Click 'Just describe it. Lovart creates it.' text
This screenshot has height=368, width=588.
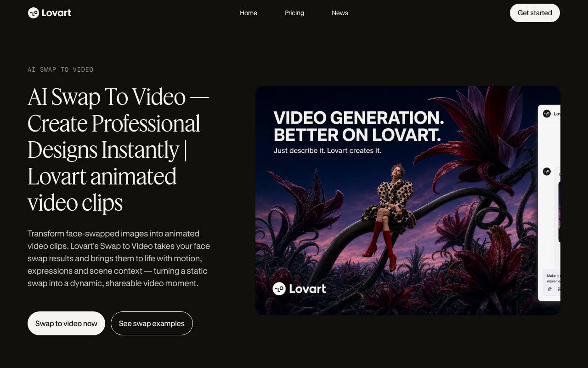tap(328, 150)
